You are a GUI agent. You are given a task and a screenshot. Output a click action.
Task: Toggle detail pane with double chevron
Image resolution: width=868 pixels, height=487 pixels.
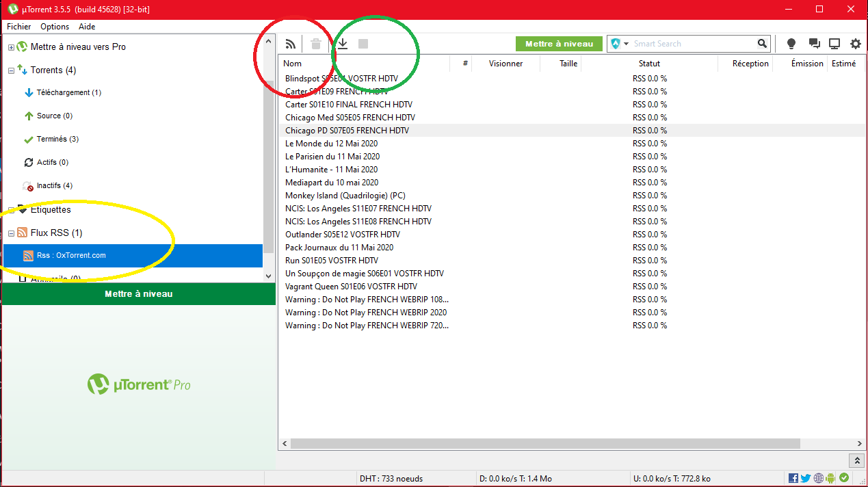pos(856,461)
